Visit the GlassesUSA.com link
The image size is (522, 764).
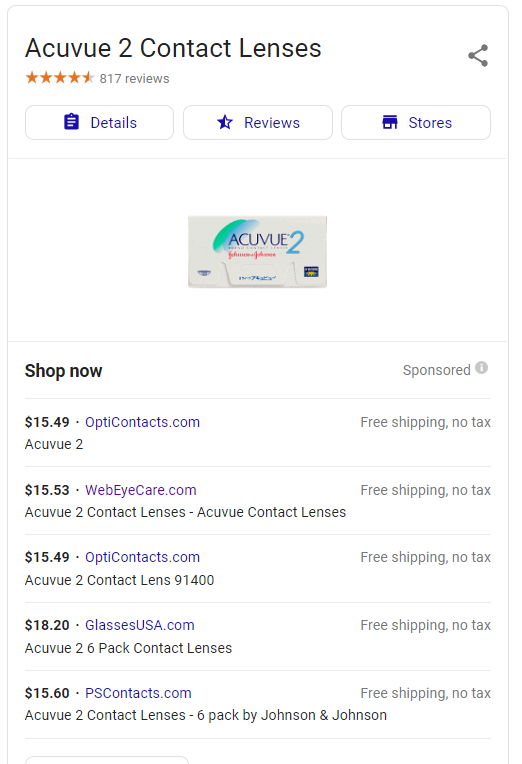(140, 625)
